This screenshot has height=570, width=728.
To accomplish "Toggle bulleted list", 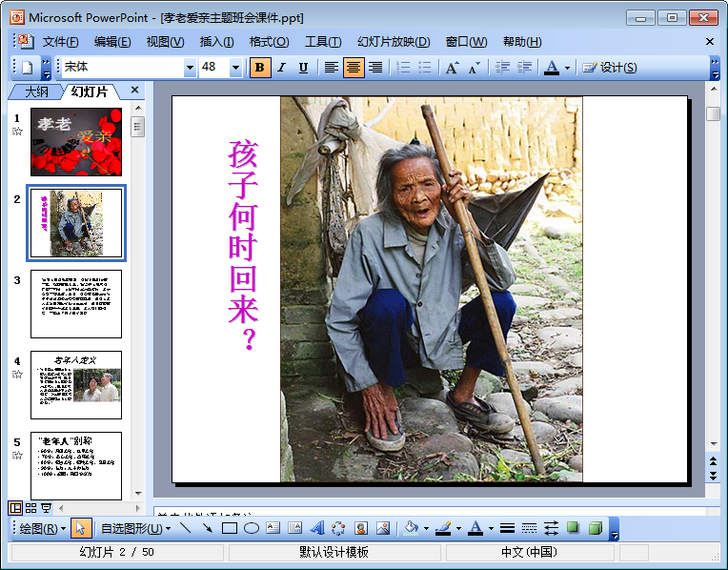I will pos(425,68).
